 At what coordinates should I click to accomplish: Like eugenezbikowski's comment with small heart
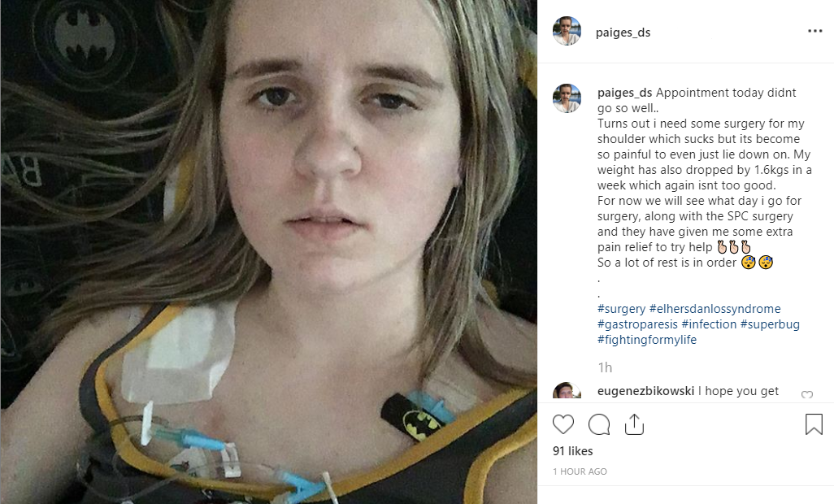click(807, 394)
